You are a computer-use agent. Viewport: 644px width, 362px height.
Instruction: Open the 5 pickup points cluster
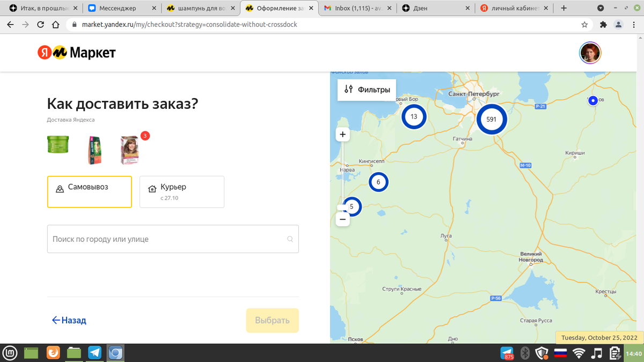(352, 206)
